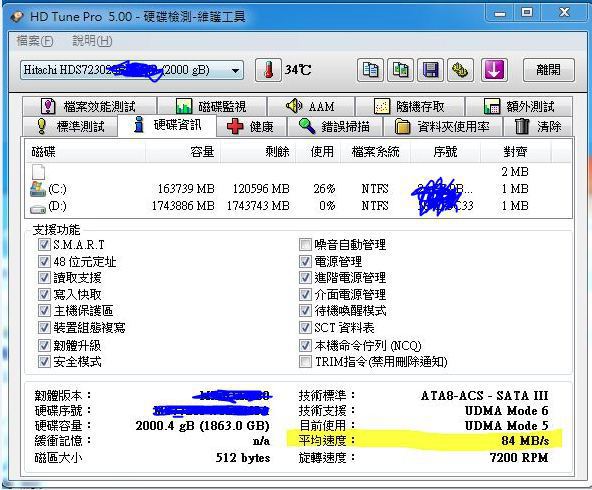Click the 容量 column header
Image resolution: width=592 pixels, height=490 pixels.
(x=183, y=152)
